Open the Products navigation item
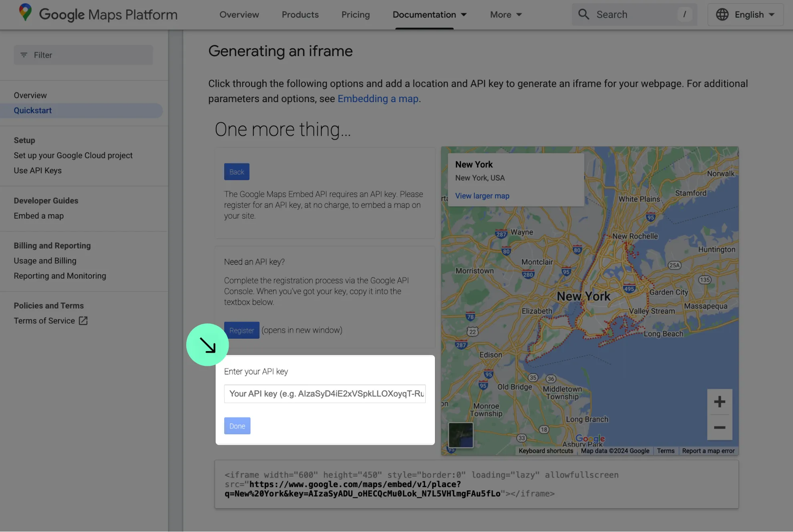The height and width of the screenshot is (532, 793). 300,14
